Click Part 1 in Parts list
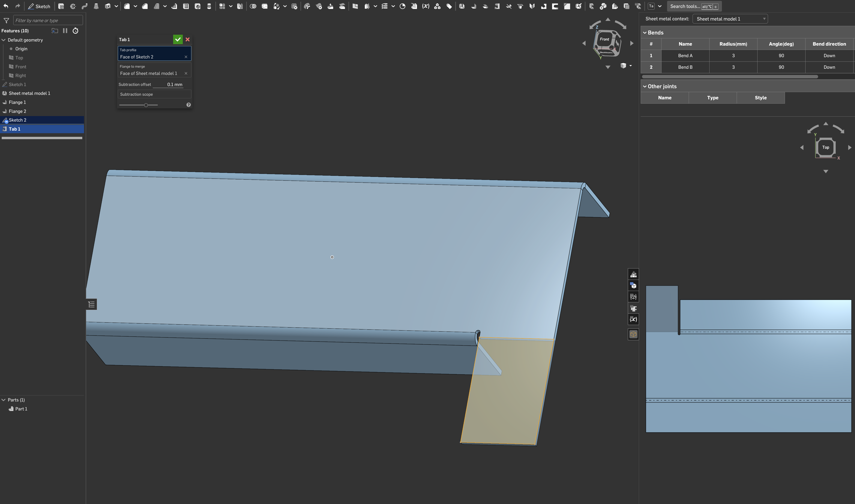Image resolution: width=855 pixels, height=504 pixels. click(x=21, y=409)
